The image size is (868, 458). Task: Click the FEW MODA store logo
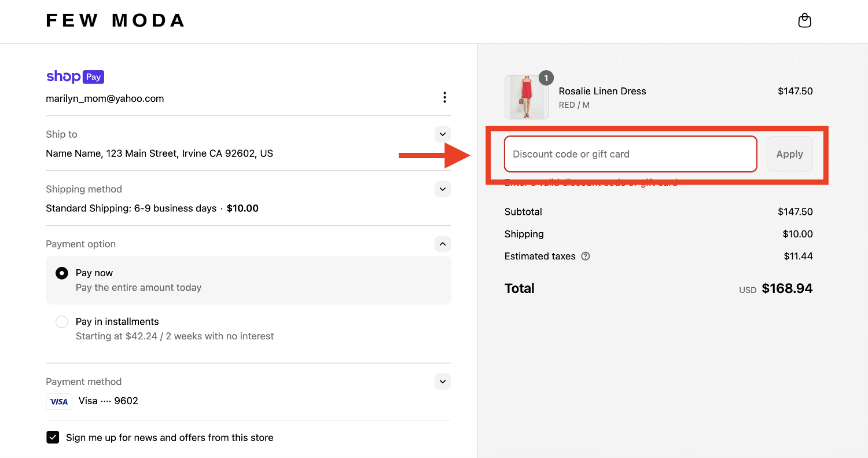(x=115, y=20)
